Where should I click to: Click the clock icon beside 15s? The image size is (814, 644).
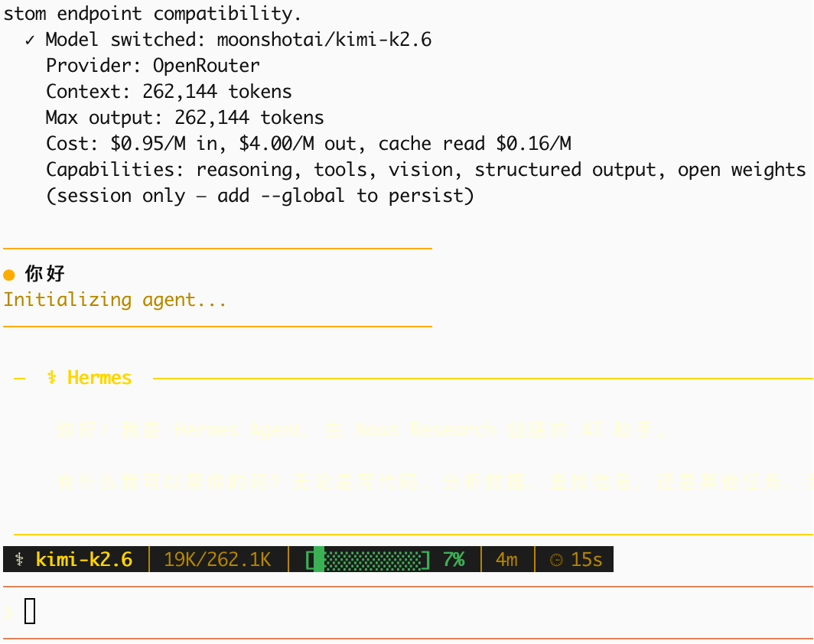pyautogui.click(x=556, y=560)
